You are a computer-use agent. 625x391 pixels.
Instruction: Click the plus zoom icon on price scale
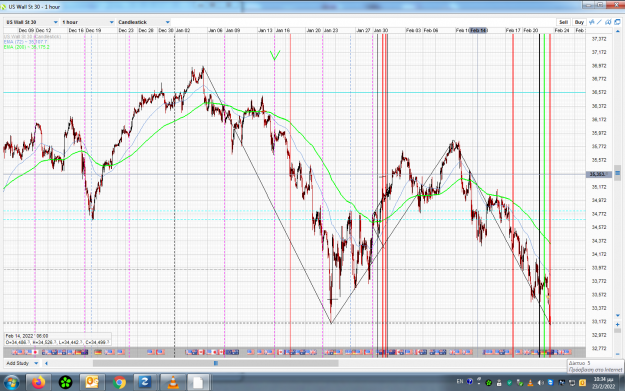coord(617,324)
